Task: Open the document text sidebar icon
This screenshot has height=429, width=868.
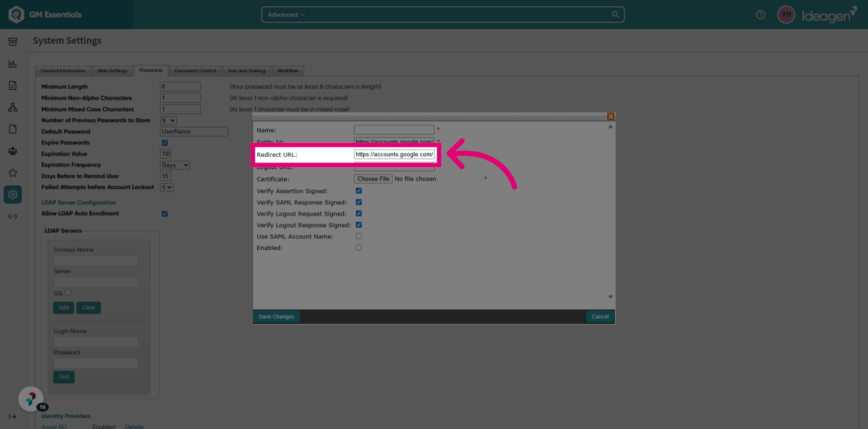Action: pyautogui.click(x=13, y=85)
